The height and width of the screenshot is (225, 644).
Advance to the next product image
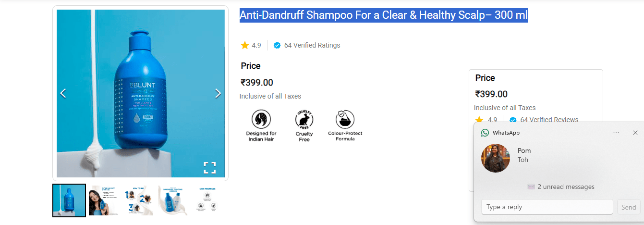218,93
